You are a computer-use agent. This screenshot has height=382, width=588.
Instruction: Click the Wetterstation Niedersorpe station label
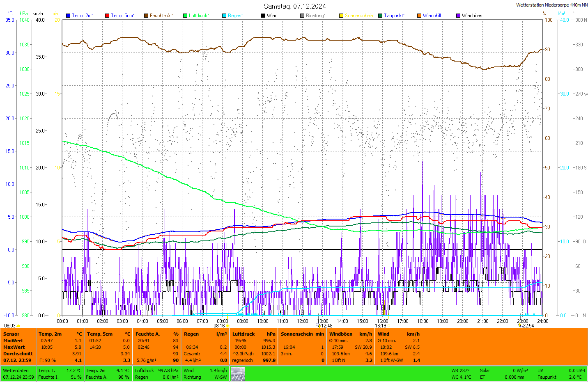tap(551, 5)
